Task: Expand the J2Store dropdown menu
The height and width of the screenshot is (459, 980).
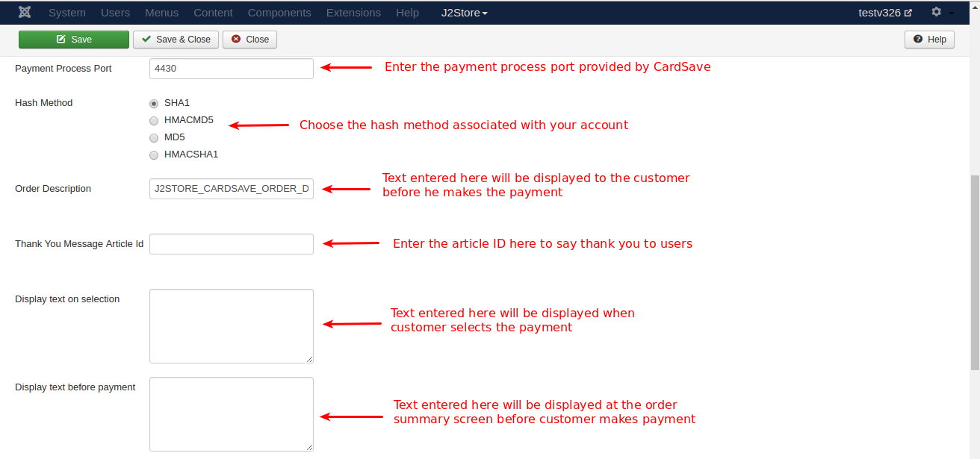Action: pyautogui.click(x=464, y=13)
